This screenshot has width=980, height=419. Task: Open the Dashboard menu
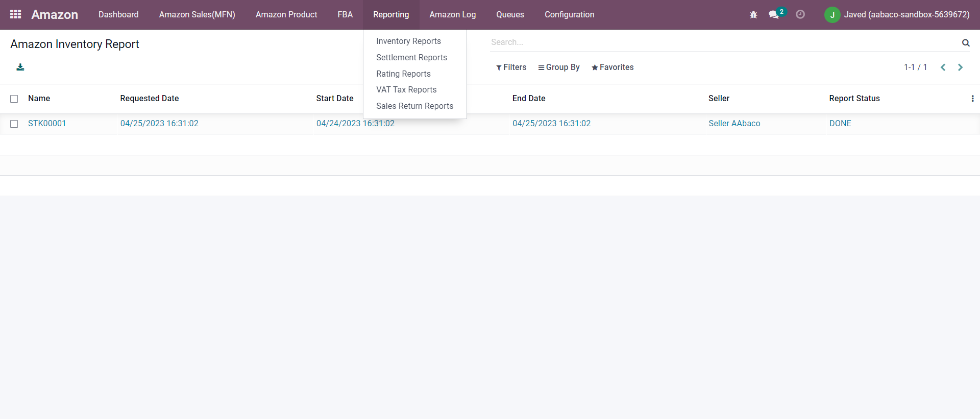click(118, 14)
